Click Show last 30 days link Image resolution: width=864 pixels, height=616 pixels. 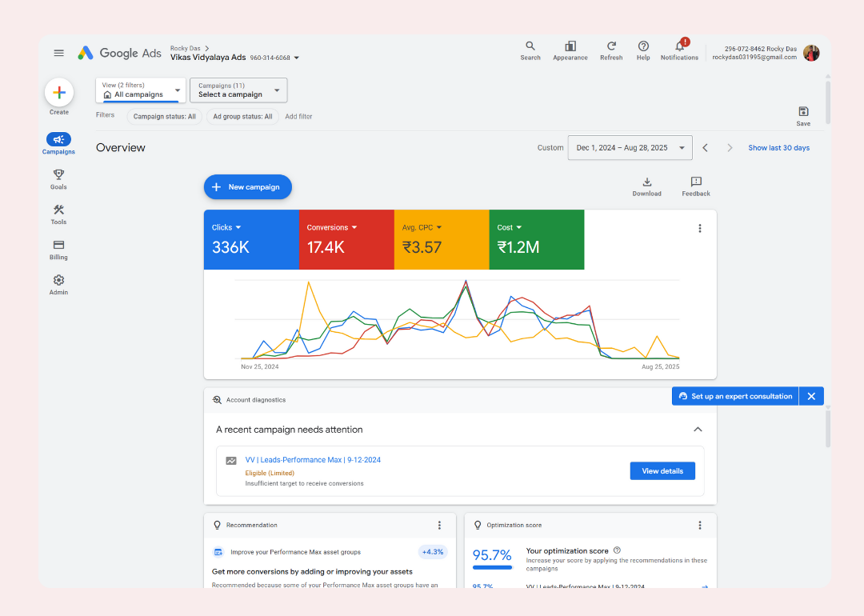778,148
